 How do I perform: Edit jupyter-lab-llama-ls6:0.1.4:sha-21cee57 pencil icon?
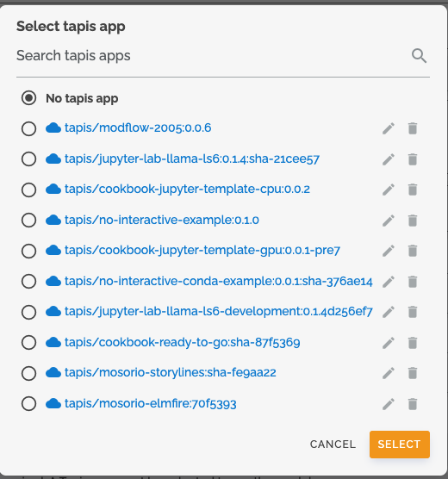[x=389, y=159]
